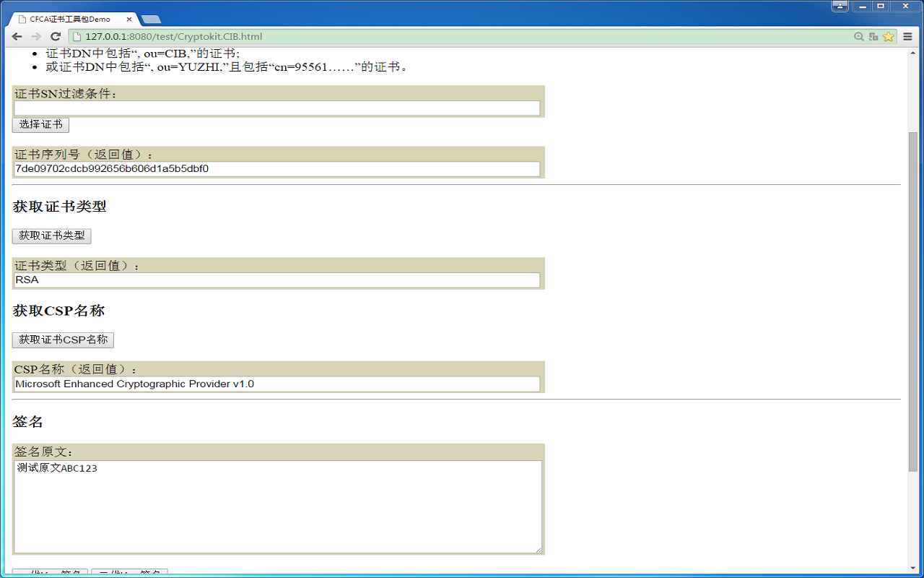The width and height of the screenshot is (924, 578).
Task: Click inside the 签名原文 text area
Action: 278,507
